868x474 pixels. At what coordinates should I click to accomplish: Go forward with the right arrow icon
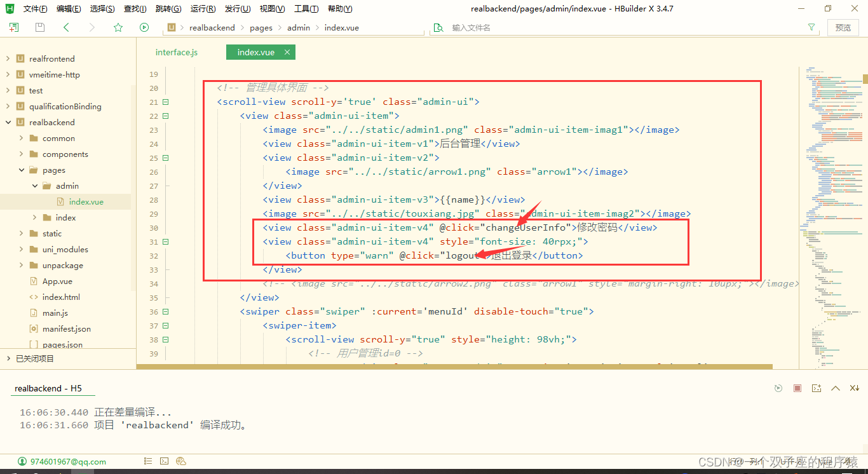92,27
